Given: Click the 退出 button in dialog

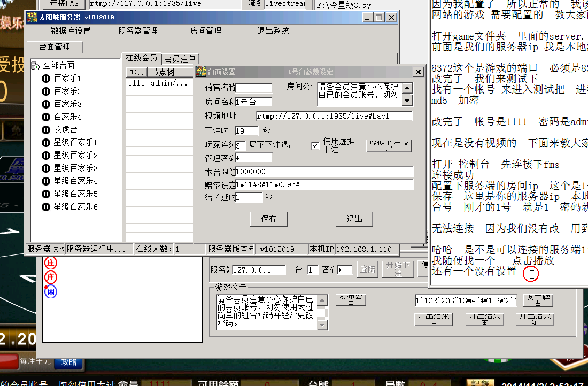Looking at the screenshot, I should [x=354, y=219].
